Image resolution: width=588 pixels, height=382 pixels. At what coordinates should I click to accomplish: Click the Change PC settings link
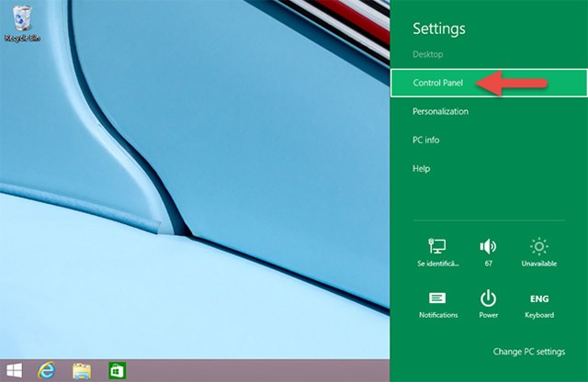click(x=529, y=352)
